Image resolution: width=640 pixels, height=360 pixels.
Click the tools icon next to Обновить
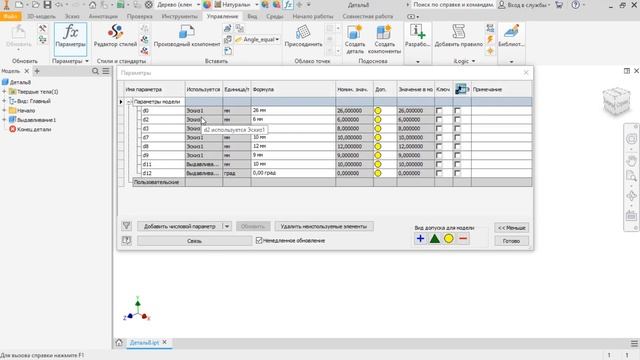click(42, 29)
